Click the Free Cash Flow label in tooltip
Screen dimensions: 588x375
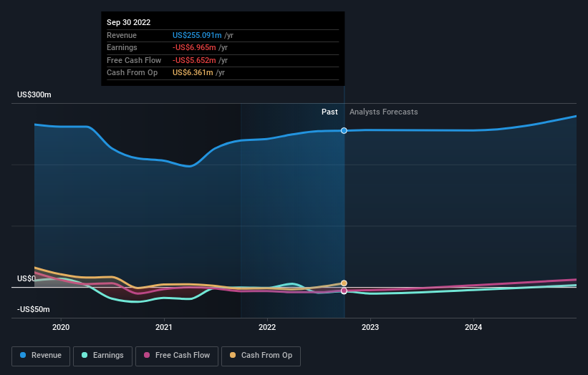tap(134, 60)
